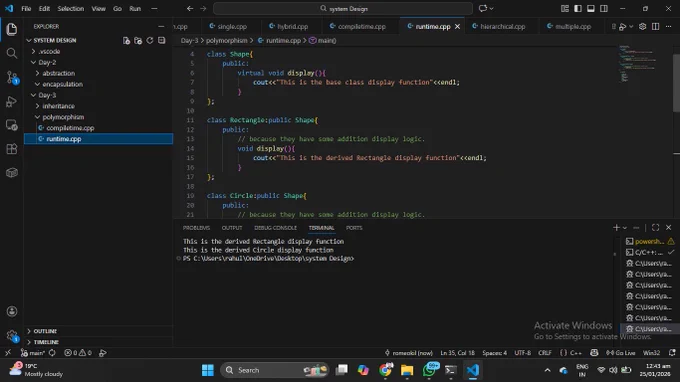680x382 pixels.
Task: Open the Extensions view
Action: pos(12,149)
